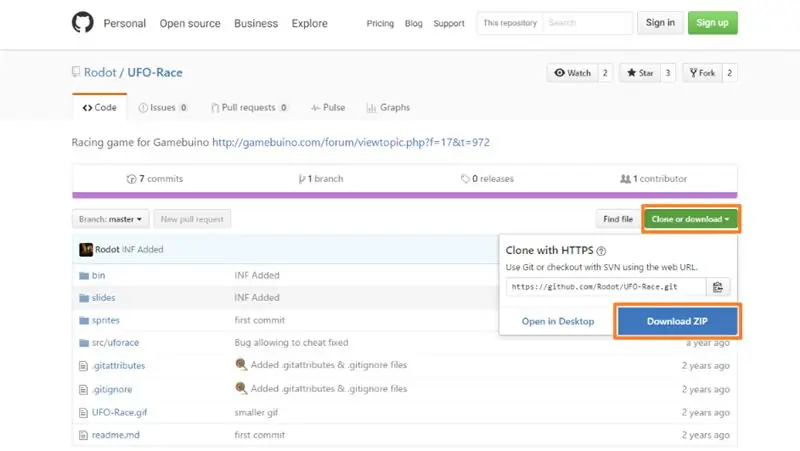Open the latest INF Added commit message
The height and width of the screenshot is (451, 800).
point(142,249)
